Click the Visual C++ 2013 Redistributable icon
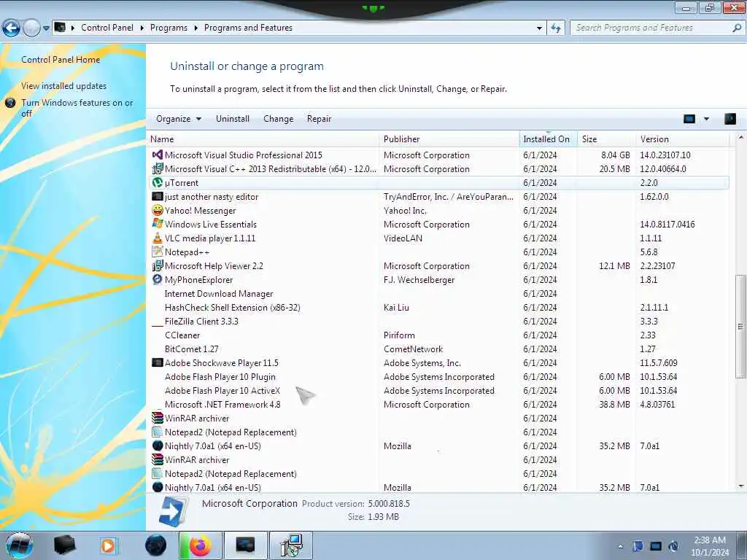747x560 pixels. coord(158,168)
